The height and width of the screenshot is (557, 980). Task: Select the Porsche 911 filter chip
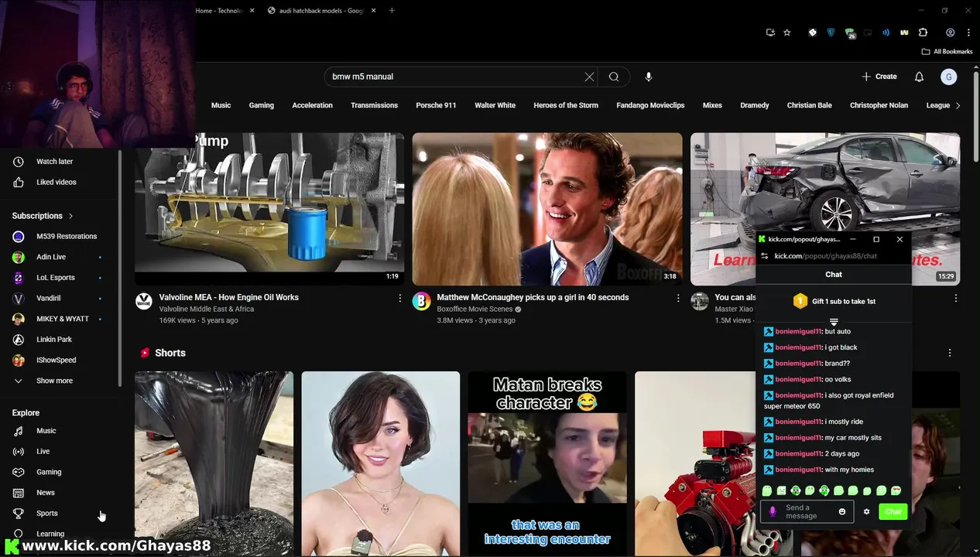[x=436, y=105]
